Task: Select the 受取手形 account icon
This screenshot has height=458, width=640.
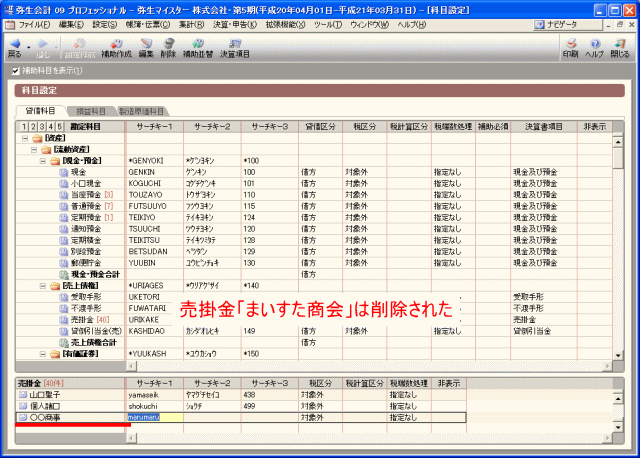Action: click(x=64, y=297)
